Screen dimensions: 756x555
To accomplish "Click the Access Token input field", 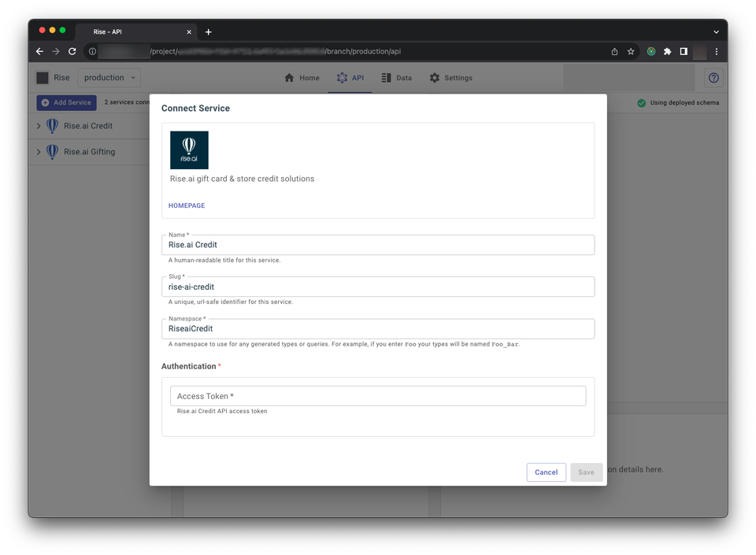I will (x=378, y=396).
